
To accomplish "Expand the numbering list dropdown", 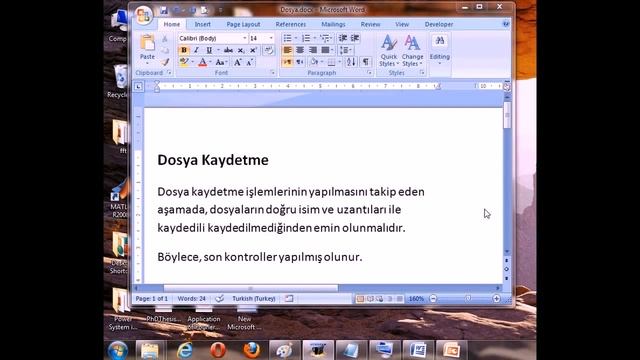I will [x=314, y=38].
